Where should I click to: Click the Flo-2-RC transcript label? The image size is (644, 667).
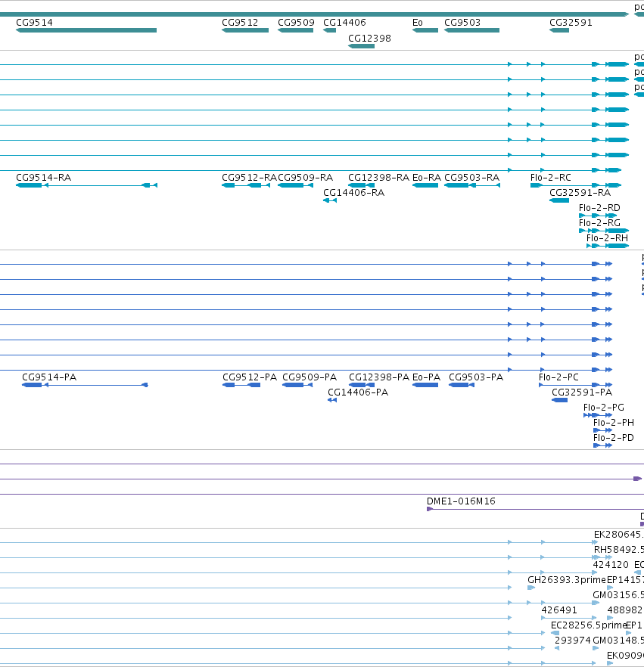(551, 178)
